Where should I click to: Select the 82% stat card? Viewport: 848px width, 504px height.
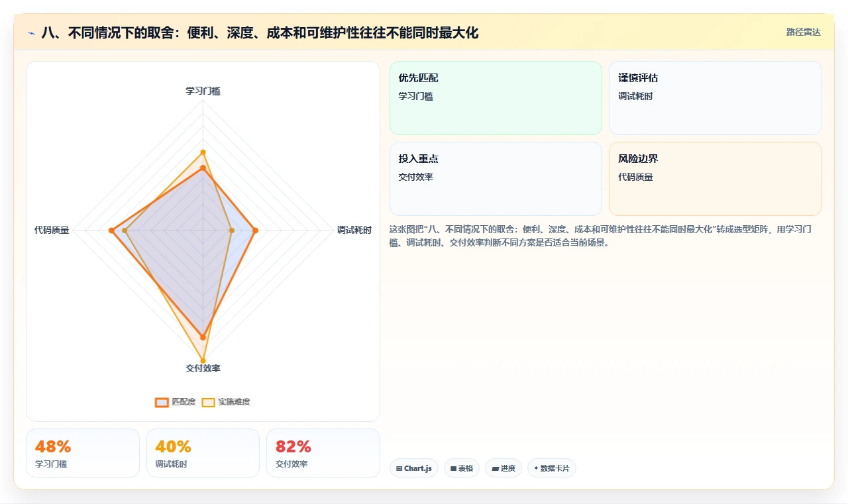[x=323, y=453]
